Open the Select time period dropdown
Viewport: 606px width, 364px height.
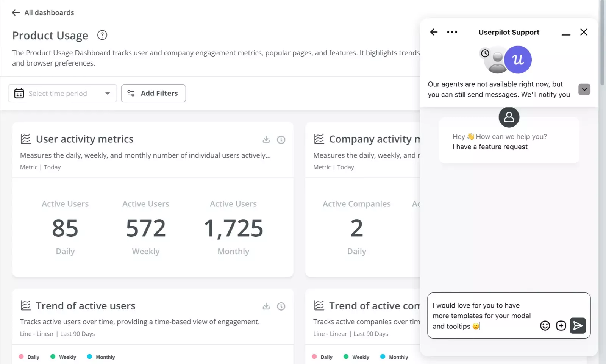[x=62, y=94]
